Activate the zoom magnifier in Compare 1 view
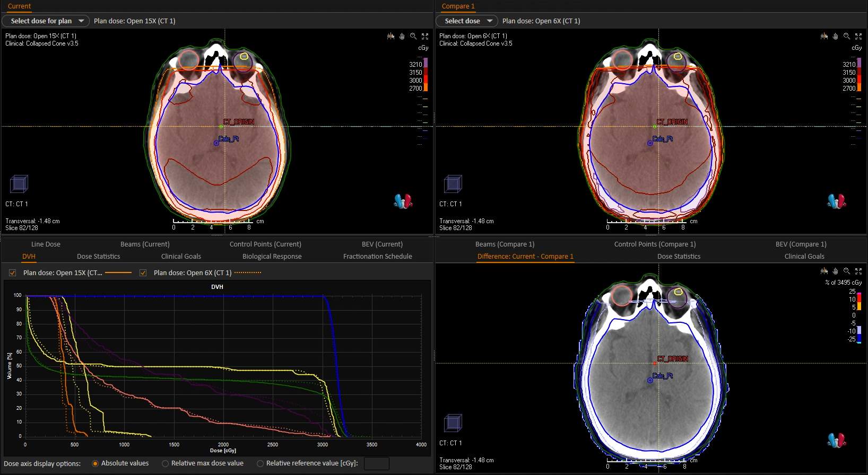This screenshot has width=868, height=475. click(x=847, y=36)
